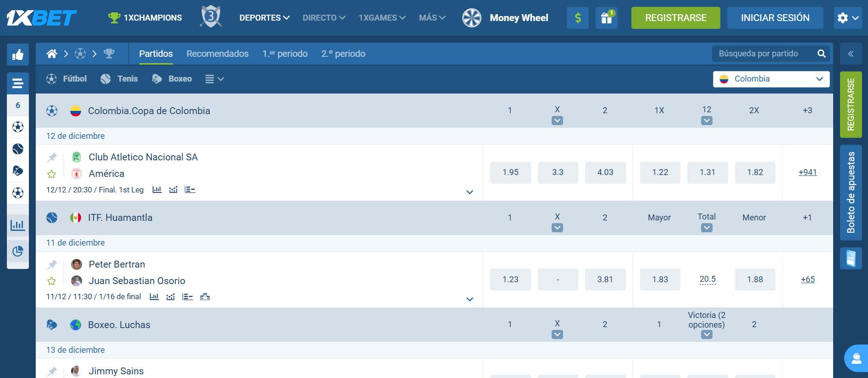Open the Colombia country dropdown
The height and width of the screenshot is (378, 868).
(771, 79)
